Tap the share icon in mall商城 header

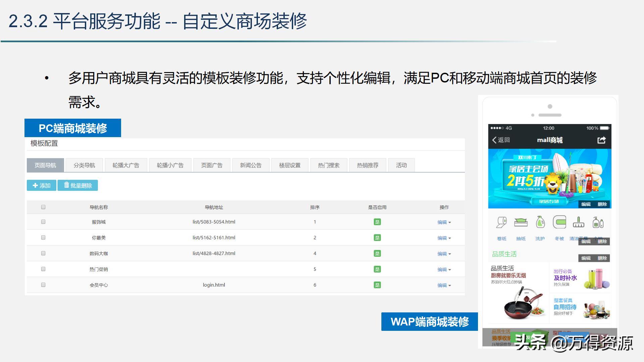pyautogui.click(x=601, y=140)
